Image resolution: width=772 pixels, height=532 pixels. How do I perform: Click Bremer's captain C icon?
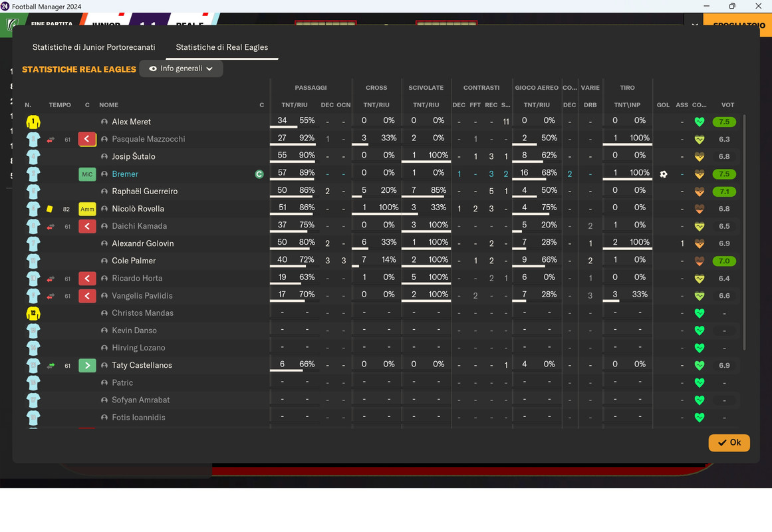(x=259, y=174)
